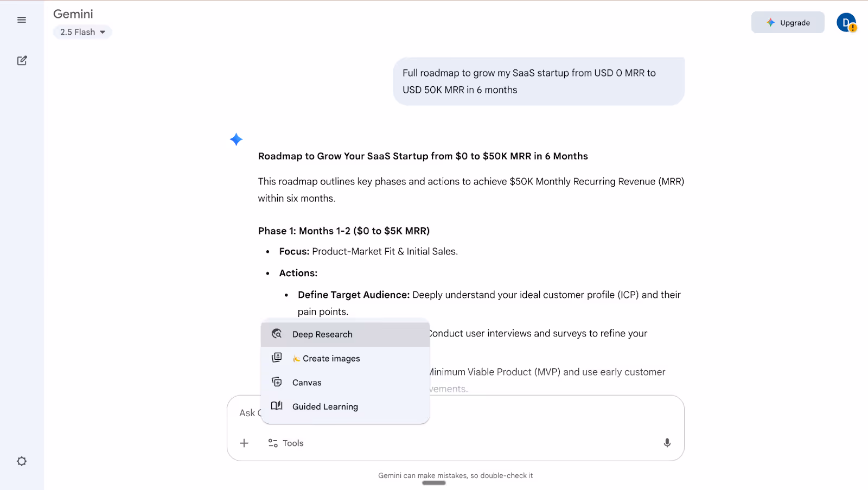This screenshot has height=490, width=868.
Task: Select Deep Research from the menu
Action: tap(322, 334)
